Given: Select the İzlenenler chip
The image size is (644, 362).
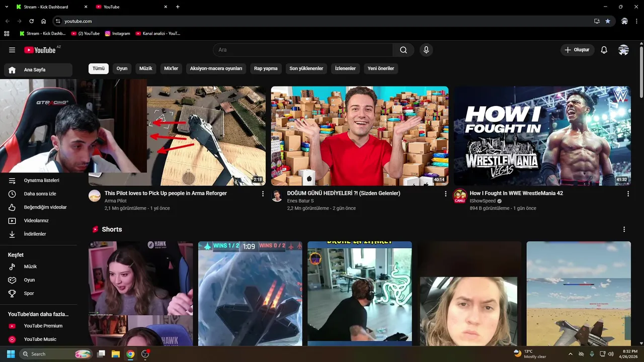Looking at the screenshot, I should [345, 68].
